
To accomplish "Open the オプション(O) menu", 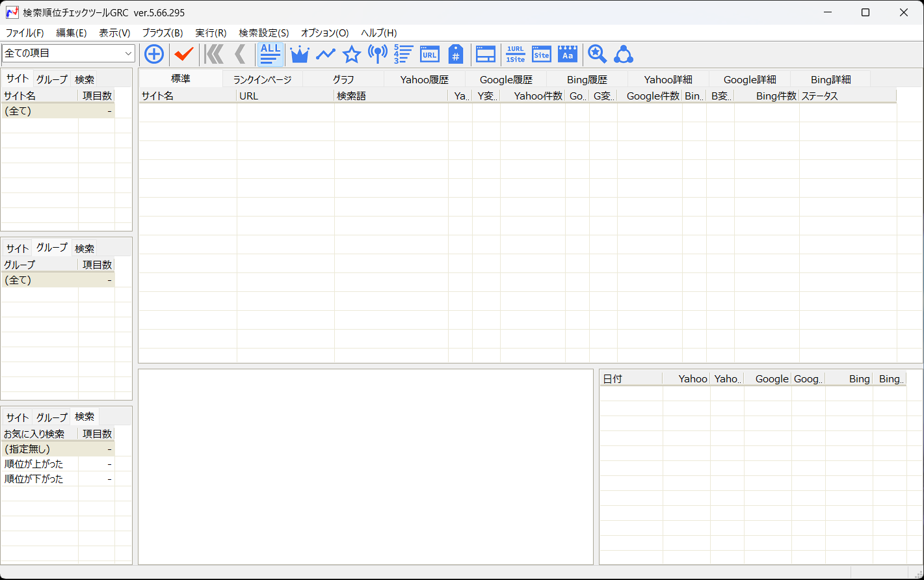I will (324, 33).
